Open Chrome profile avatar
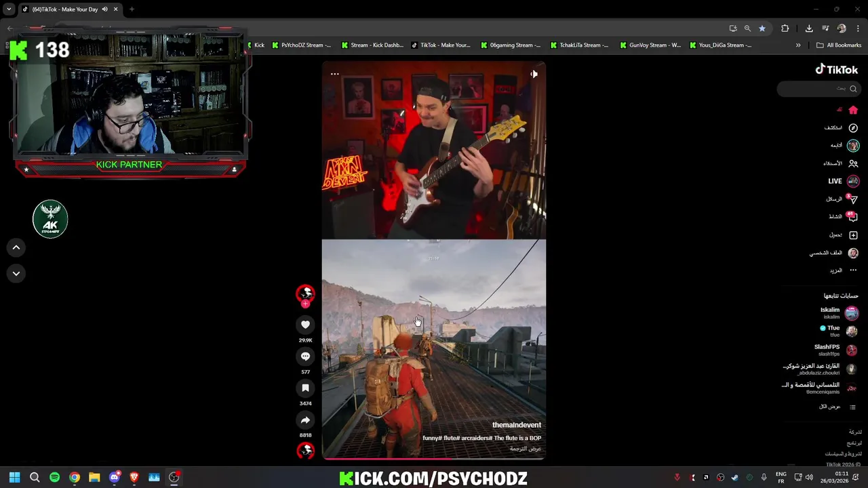Image resolution: width=868 pixels, height=488 pixels. coord(842,28)
